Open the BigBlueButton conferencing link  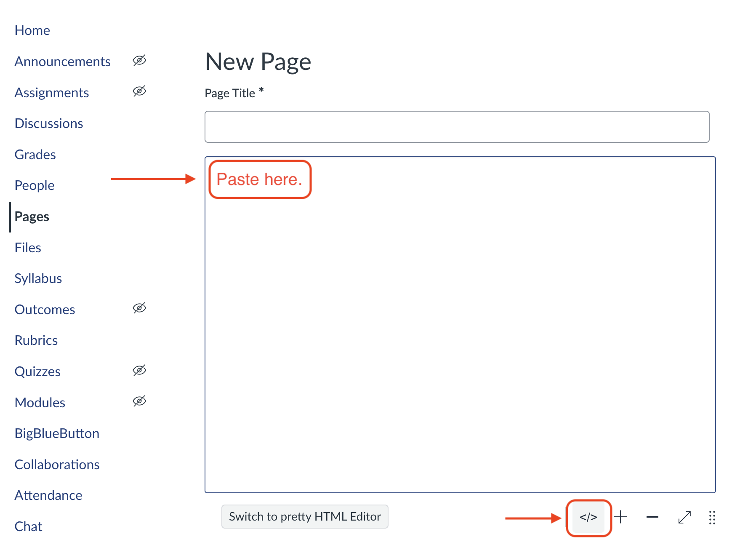[57, 433]
